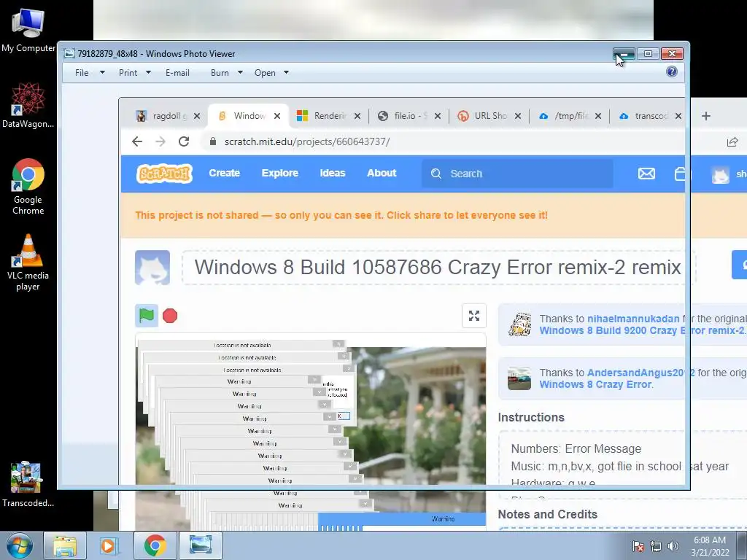Click the project author cat avatar
The height and width of the screenshot is (560, 747).
point(152,268)
